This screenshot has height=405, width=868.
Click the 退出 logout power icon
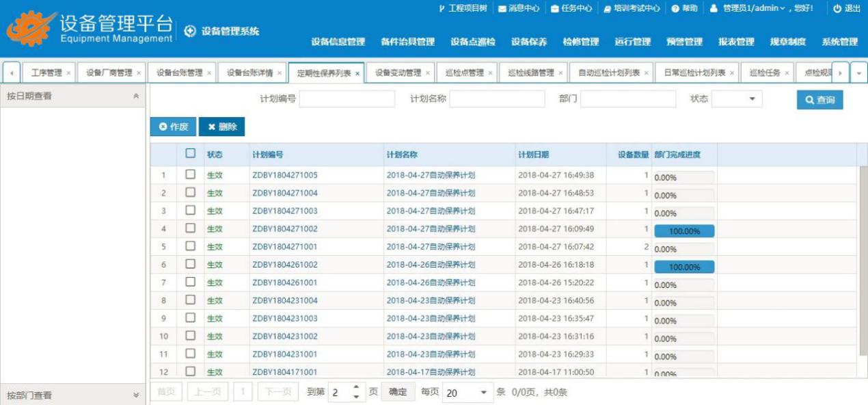tap(837, 9)
